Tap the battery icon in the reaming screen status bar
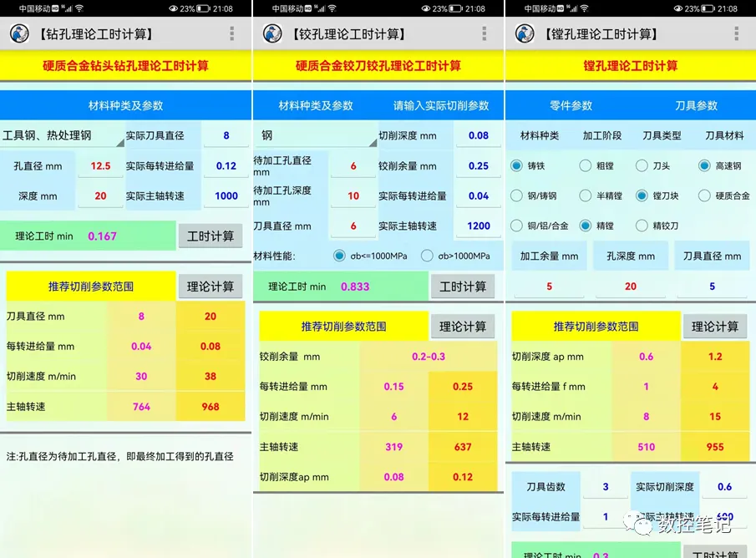The image size is (756, 558). point(455,8)
